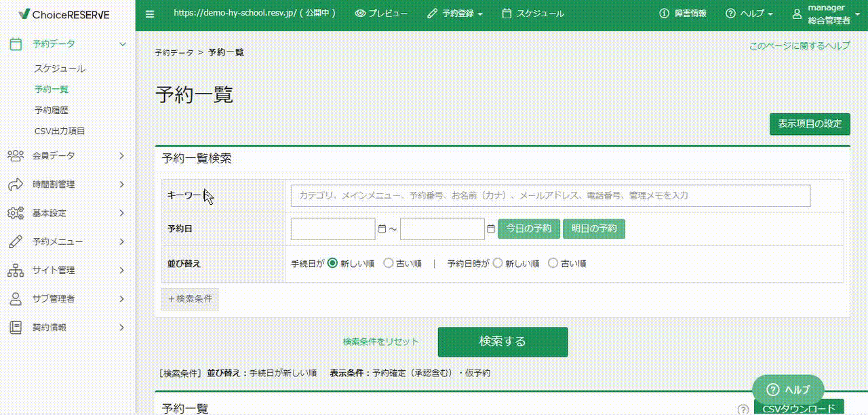Focus the キーワード search input field

point(551,195)
